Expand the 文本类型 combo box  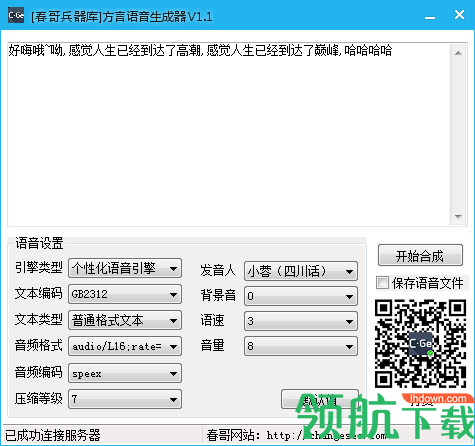(125, 320)
